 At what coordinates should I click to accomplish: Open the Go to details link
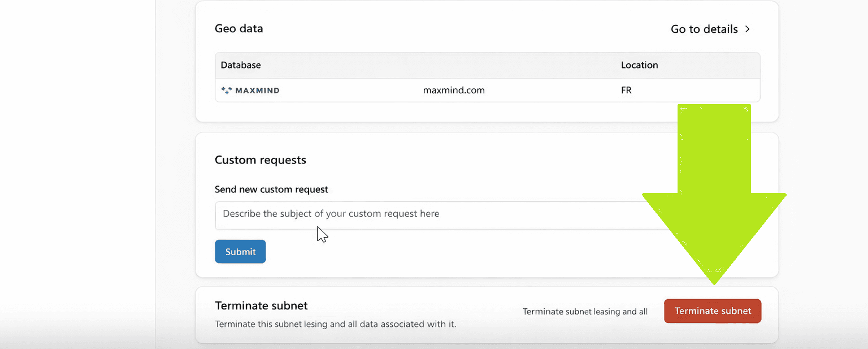[704, 29]
